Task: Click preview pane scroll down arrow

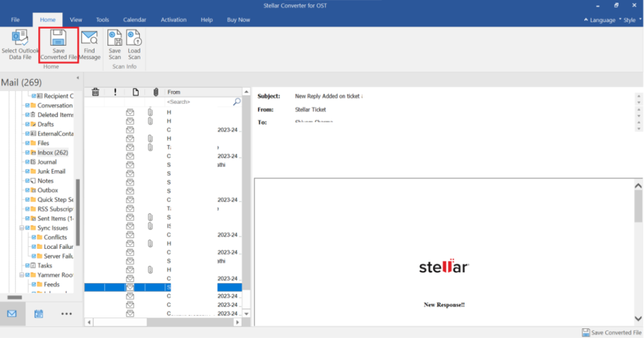Action: click(638, 318)
